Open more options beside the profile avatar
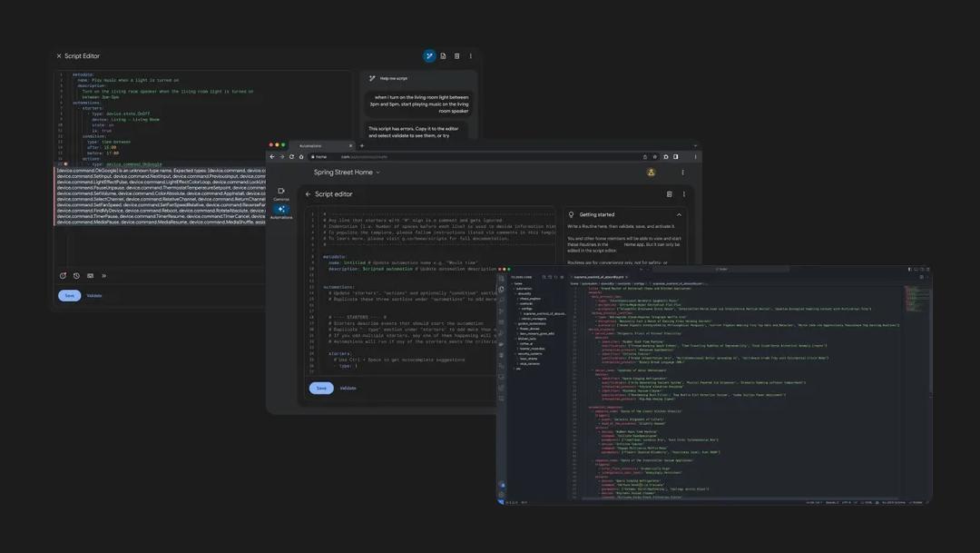The width and height of the screenshot is (980, 553). click(x=682, y=172)
